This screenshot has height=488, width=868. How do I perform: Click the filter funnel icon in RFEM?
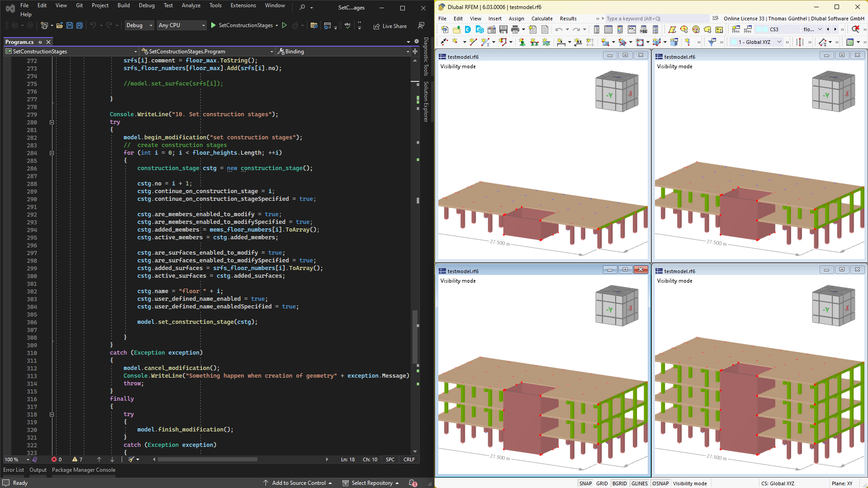point(712,42)
